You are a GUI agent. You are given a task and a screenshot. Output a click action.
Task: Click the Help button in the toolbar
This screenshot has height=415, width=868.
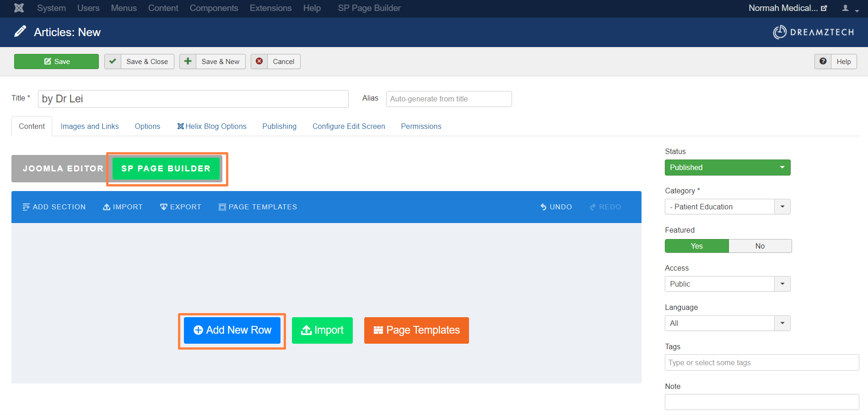click(x=836, y=61)
